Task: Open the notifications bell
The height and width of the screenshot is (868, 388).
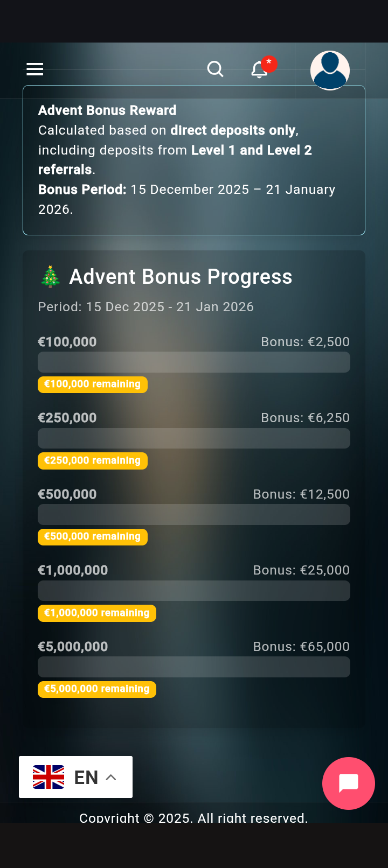Action: (259, 70)
